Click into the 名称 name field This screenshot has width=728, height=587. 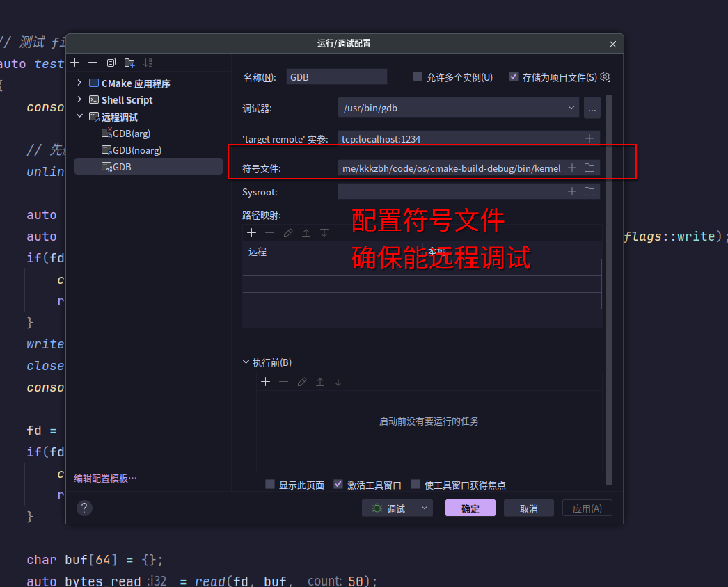point(337,77)
